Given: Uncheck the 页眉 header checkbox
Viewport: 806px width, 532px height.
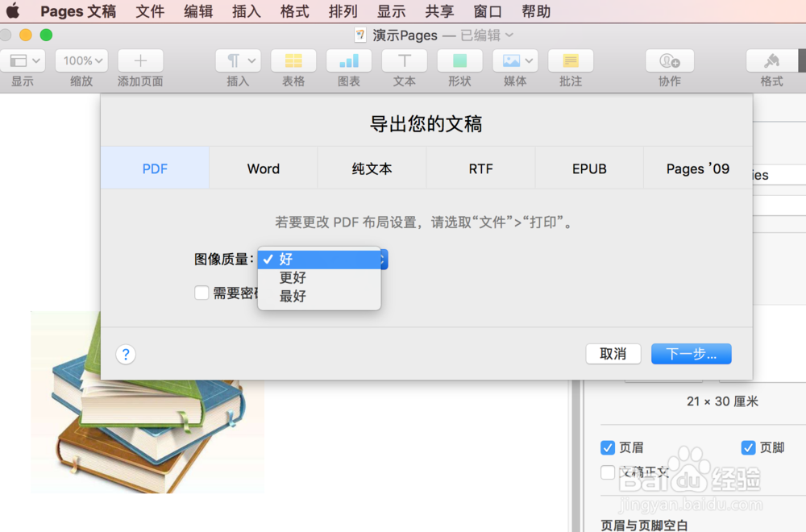Looking at the screenshot, I should (x=607, y=447).
